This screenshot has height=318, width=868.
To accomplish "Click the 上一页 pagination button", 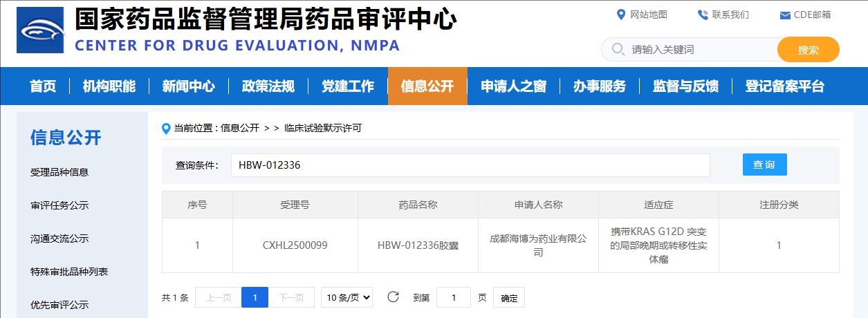I will tap(219, 297).
